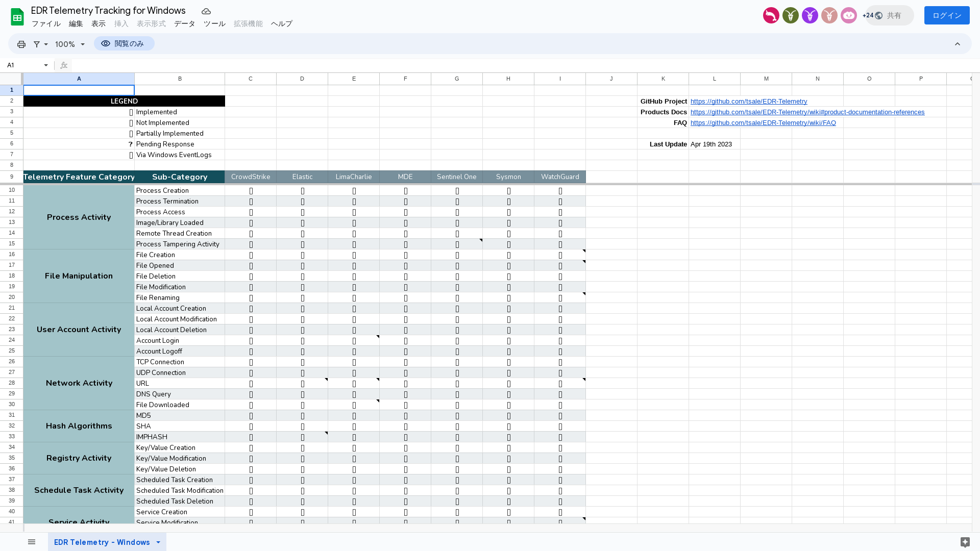Select the Sentinel One header cell
Screen dimensions: 980x551
[x=457, y=177]
